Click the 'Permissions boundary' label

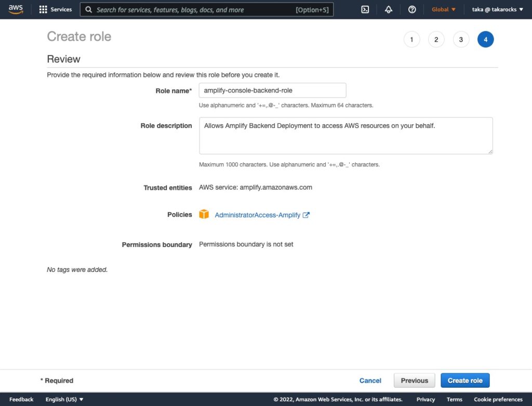coord(157,245)
